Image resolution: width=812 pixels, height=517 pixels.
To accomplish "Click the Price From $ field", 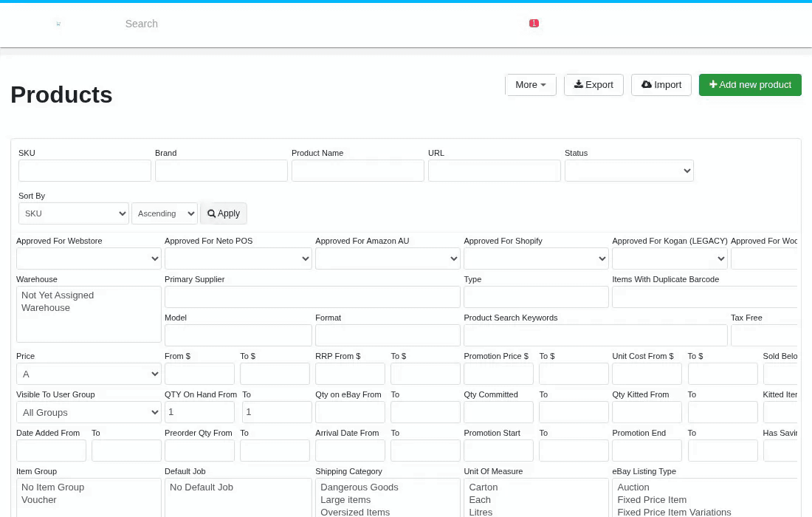I will 199,374.
